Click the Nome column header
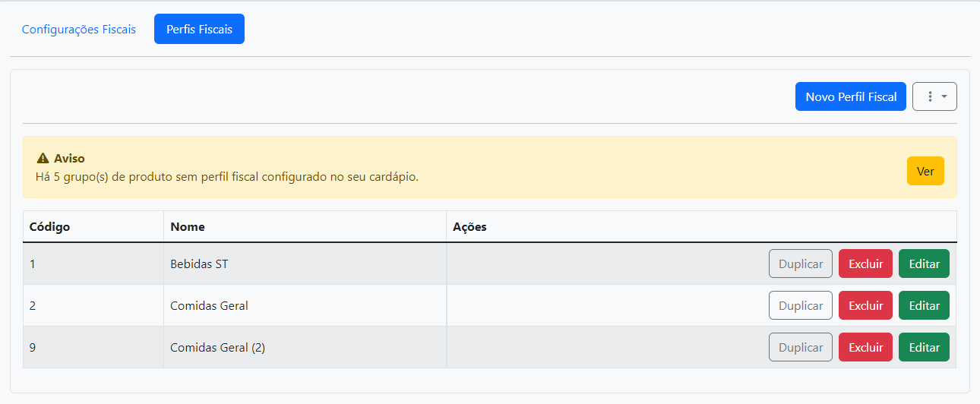Screen dimensions: 980x404 click(x=188, y=227)
